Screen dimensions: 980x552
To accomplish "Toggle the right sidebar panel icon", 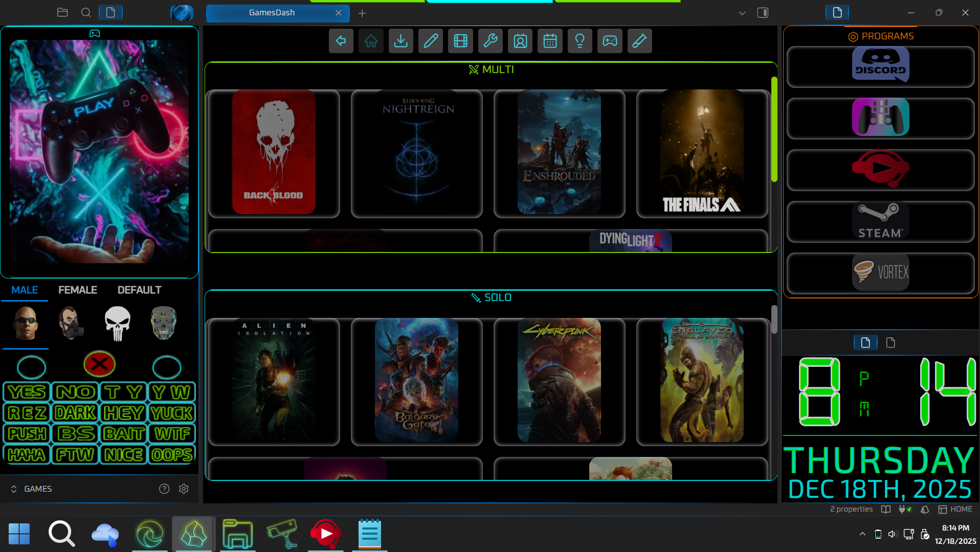I will [763, 13].
